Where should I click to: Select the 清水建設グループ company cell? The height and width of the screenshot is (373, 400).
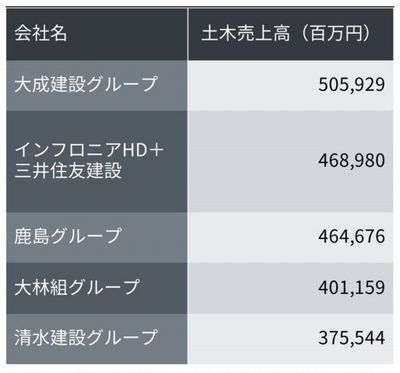(97, 339)
